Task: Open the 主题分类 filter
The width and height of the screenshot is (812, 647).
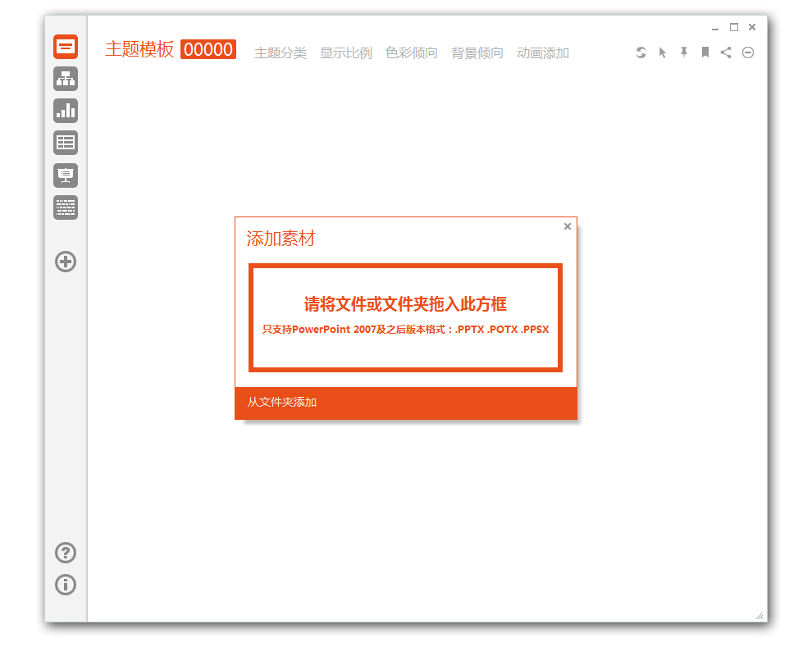Action: point(281,52)
